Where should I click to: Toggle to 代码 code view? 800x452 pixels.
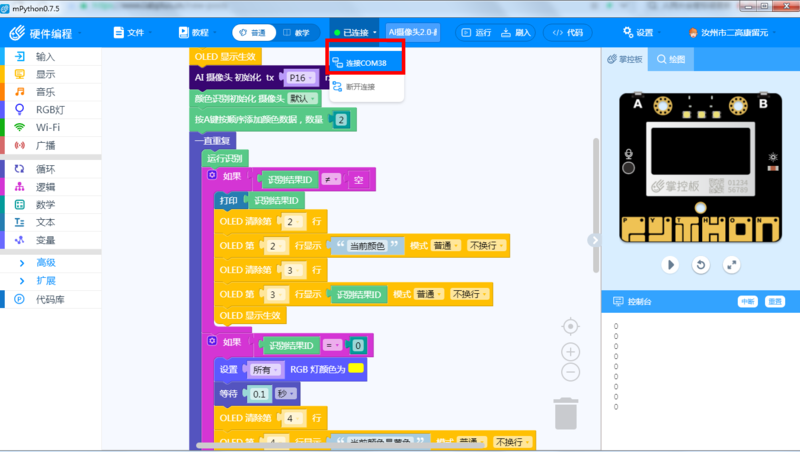click(567, 32)
